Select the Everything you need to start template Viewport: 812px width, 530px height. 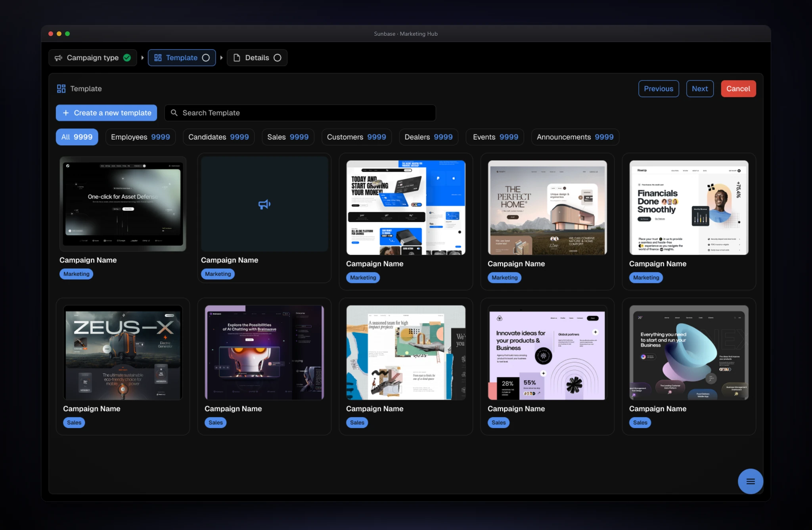689,352
